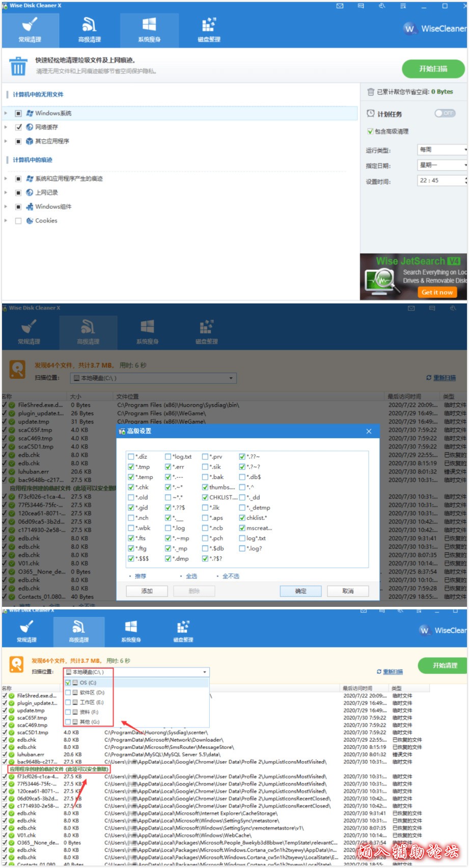Open 系统瘦身 tab icon in bottom window
The height and width of the screenshot is (868, 469).
[x=131, y=627]
